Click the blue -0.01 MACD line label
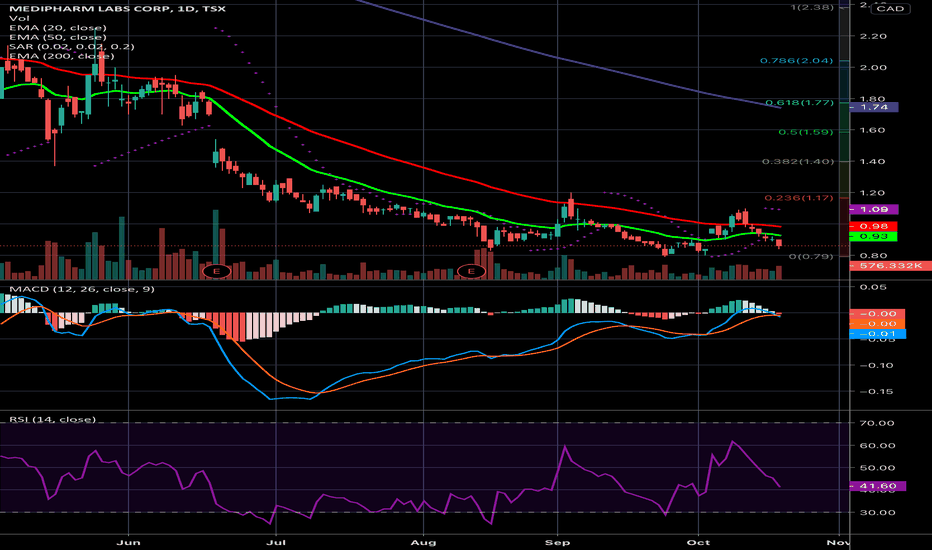This screenshot has height=550, width=932. pyautogui.click(x=877, y=334)
